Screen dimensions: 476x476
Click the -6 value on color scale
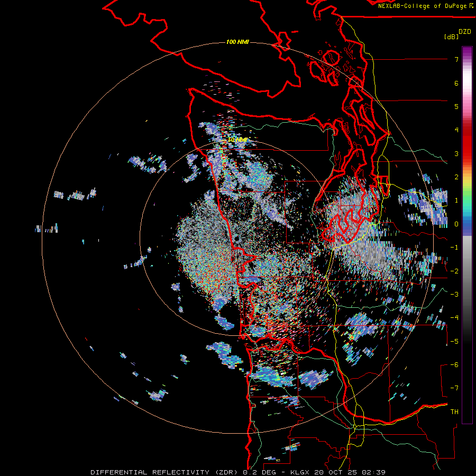click(454, 364)
